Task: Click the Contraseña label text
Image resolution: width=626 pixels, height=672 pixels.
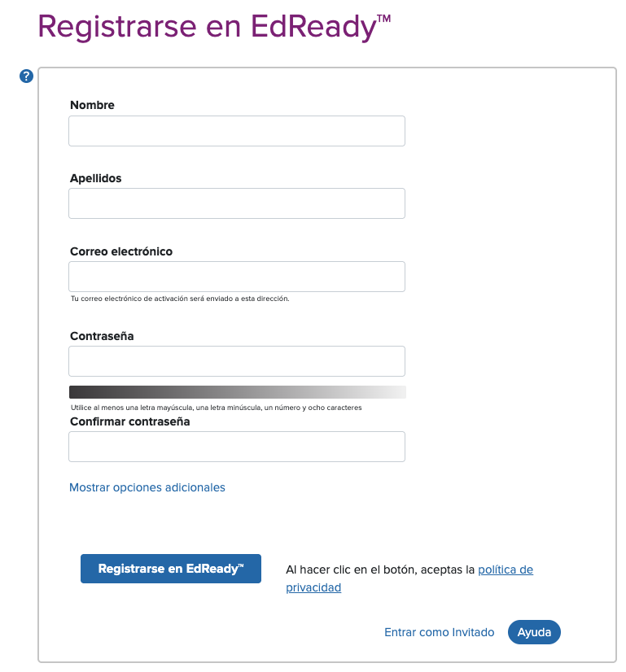Action: [102, 336]
